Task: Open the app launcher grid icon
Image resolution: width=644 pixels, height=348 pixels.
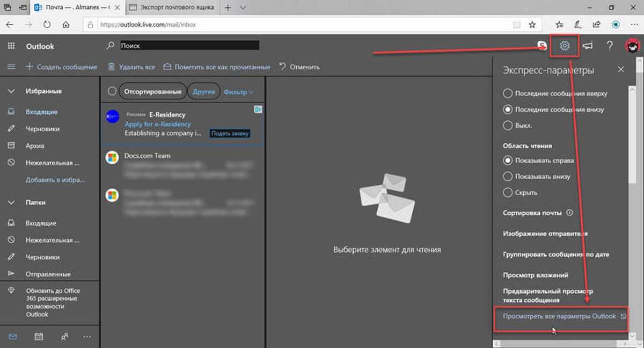Action: pyautogui.click(x=11, y=46)
